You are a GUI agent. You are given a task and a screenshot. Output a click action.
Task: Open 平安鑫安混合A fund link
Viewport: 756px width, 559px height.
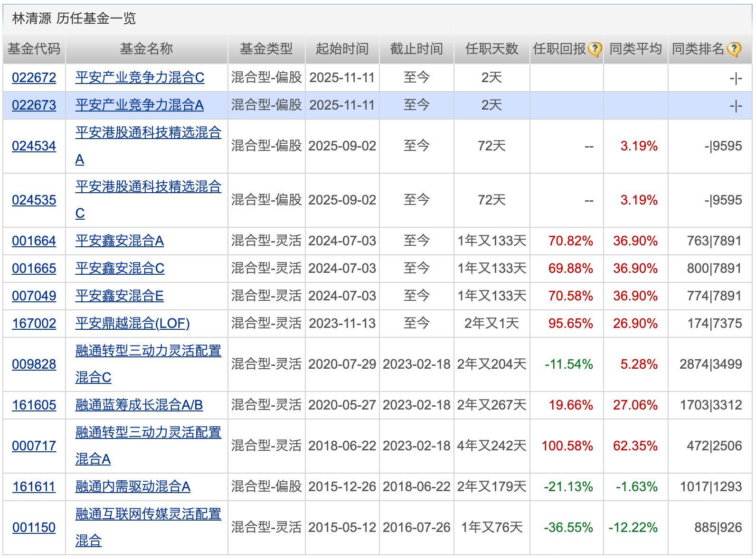(119, 241)
